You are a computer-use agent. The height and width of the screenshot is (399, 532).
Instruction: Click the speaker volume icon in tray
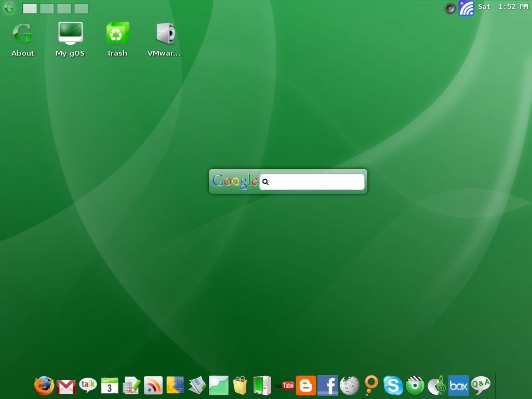450,8
